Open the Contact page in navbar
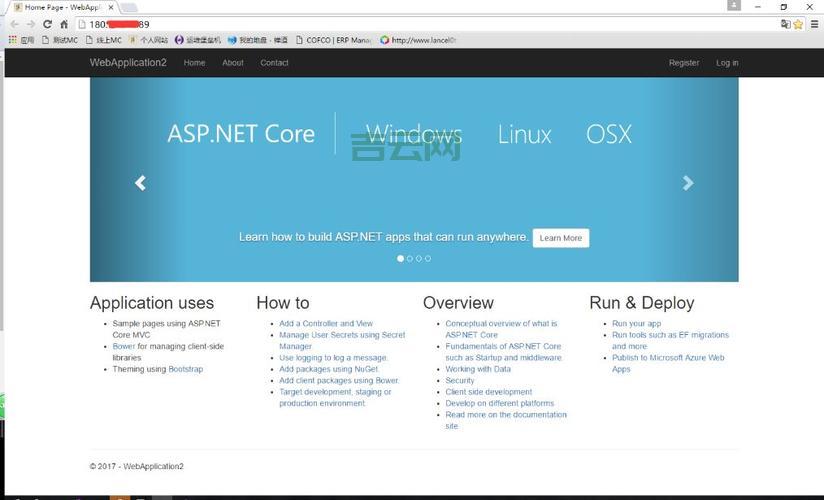Screen dimensions: 824x500 [x=274, y=63]
